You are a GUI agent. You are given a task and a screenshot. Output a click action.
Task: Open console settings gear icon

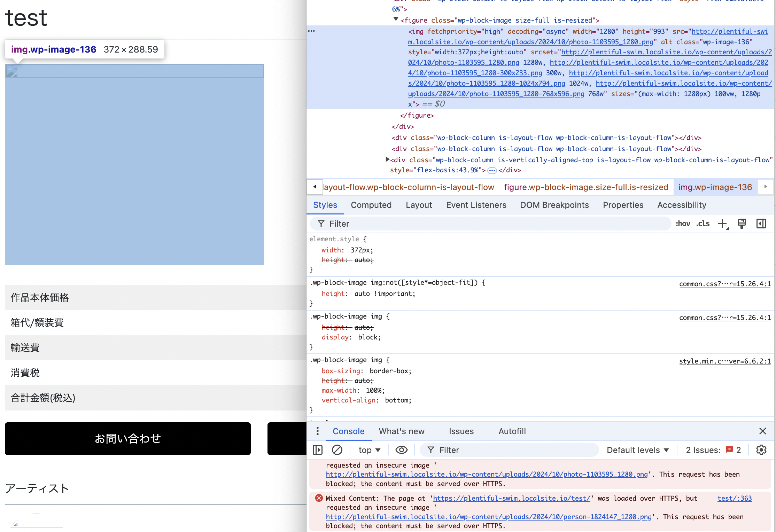tap(761, 450)
